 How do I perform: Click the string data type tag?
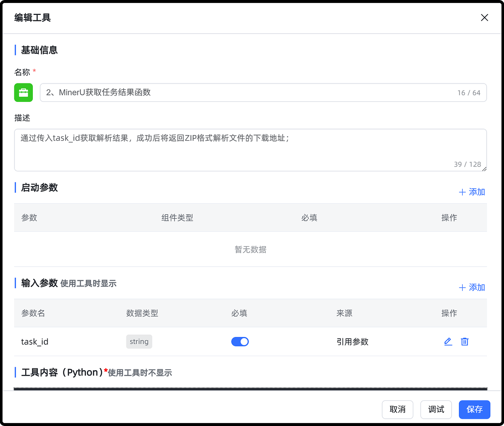[139, 341]
